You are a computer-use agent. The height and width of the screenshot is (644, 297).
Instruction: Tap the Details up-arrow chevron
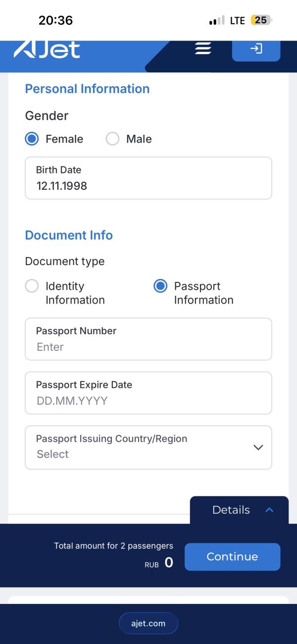click(269, 510)
